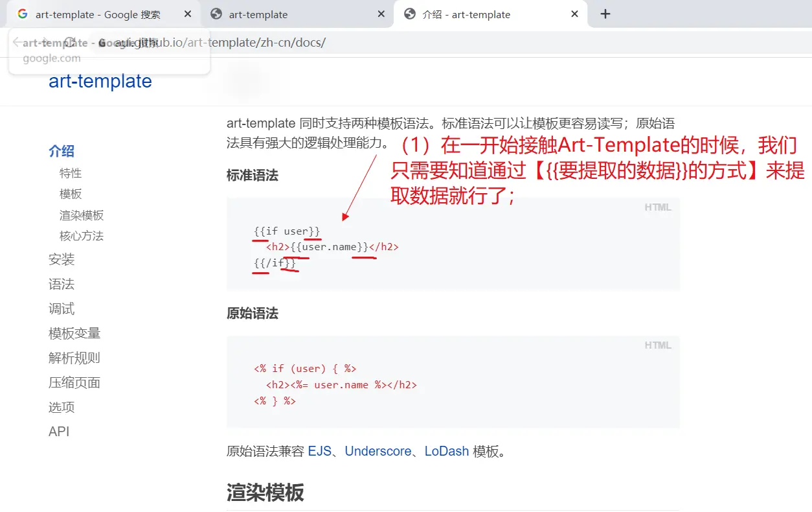Go to 核心方法 subsection in sidebar

click(82, 236)
